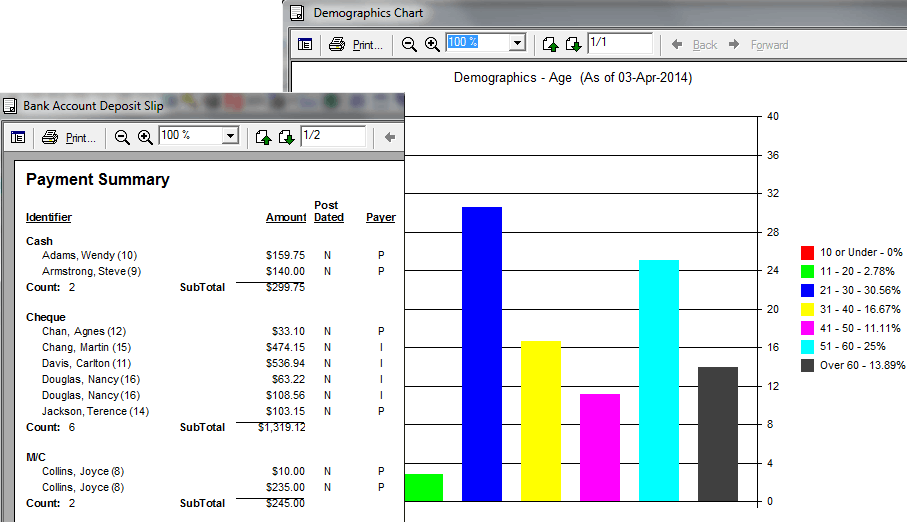The width and height of the screenshot is (915, 524).
Task: Open the Deposit Slip zoom percentage dropdown
Action: 231,135
